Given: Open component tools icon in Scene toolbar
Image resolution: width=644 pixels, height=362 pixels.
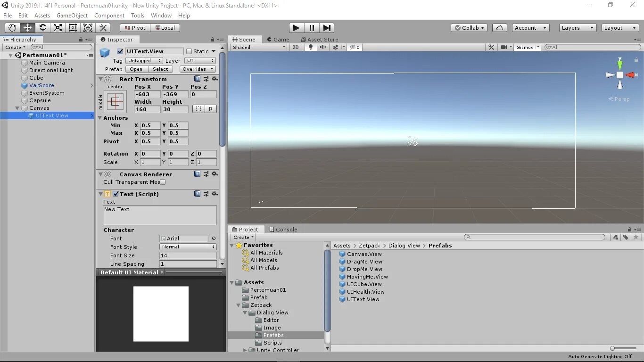Looking at the screenshot, I should coord(491,47).
